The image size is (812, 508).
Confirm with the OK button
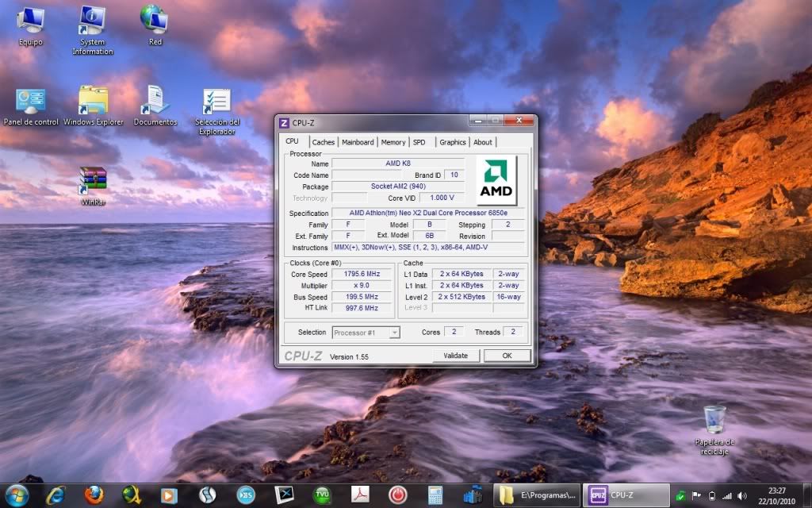coord(507,356)
